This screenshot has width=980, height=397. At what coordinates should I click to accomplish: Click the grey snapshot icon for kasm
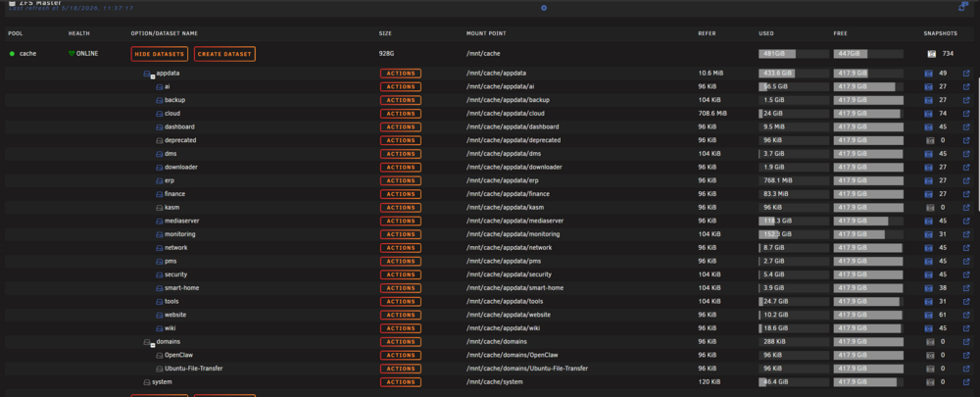click(929, 208)
